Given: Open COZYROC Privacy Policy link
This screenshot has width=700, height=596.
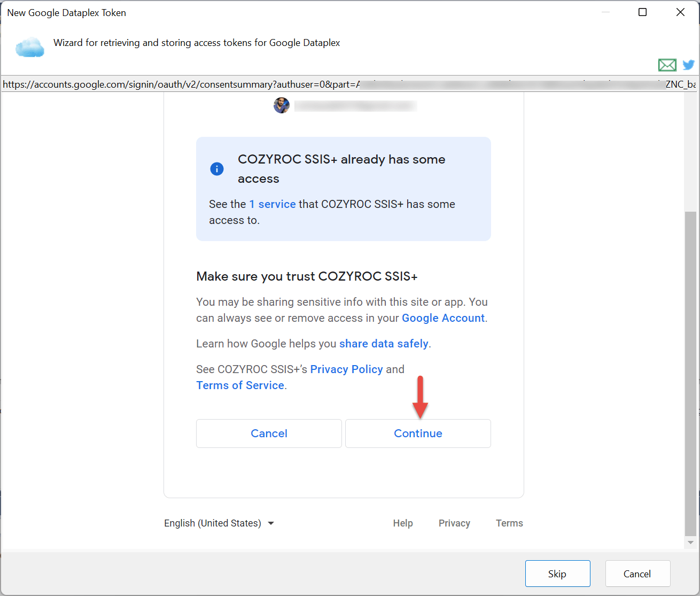Looking at the screenshot, I should point(346,369).
